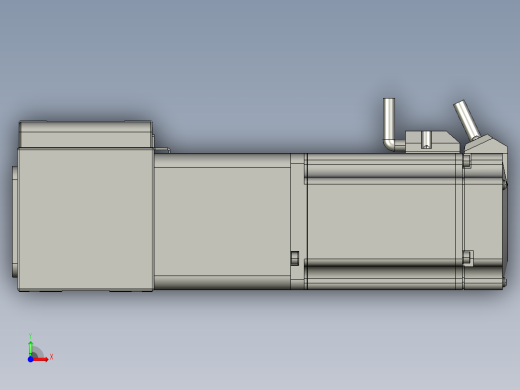
Task: Click the blue origin ball of the triad
Action: [30, 359]
